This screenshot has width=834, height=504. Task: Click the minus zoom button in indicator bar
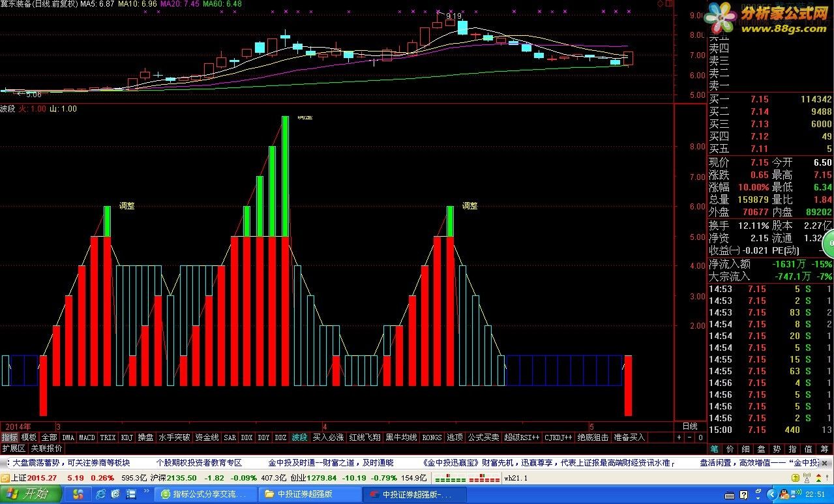coord(689,437)
